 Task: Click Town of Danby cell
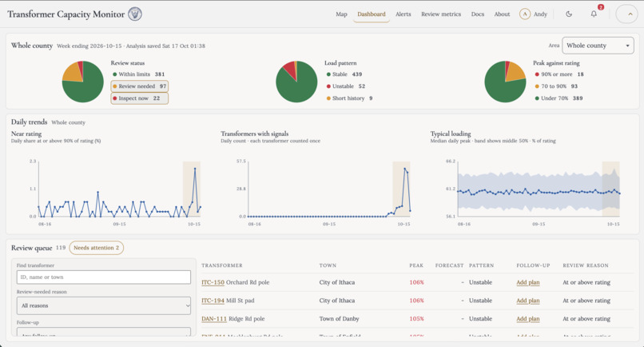339,319
